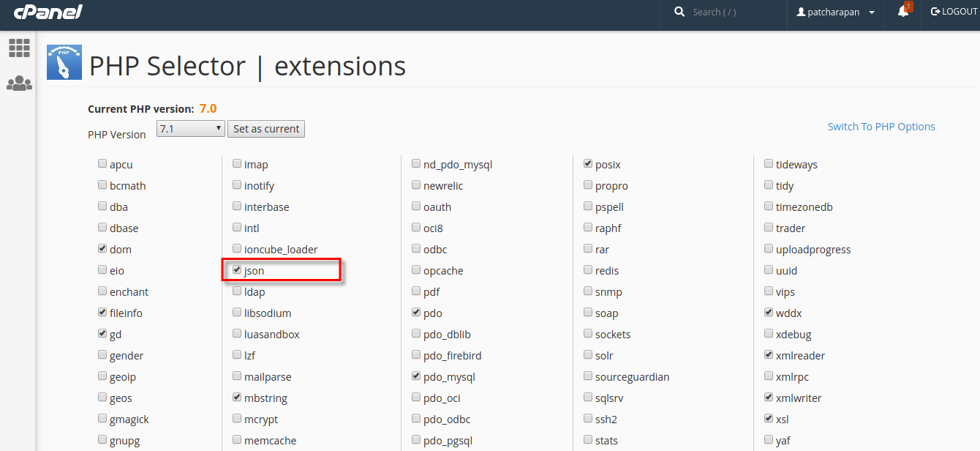Click the search magnifier icon
The image size is (980, 451).
point(679,12)
